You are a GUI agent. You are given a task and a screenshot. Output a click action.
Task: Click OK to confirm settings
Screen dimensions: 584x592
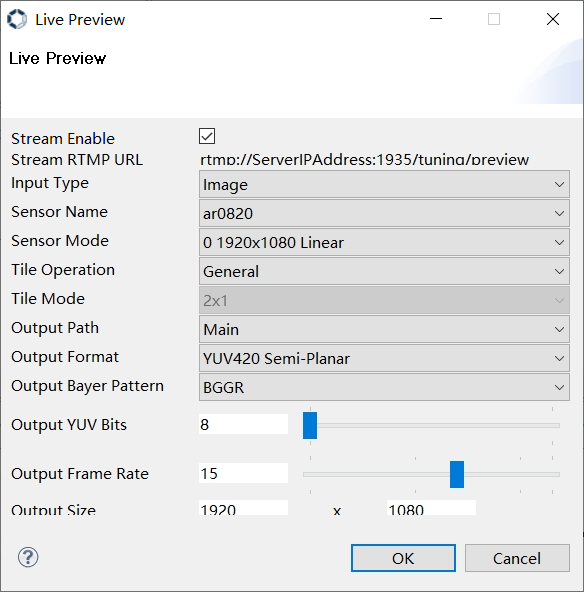point(403,558)
